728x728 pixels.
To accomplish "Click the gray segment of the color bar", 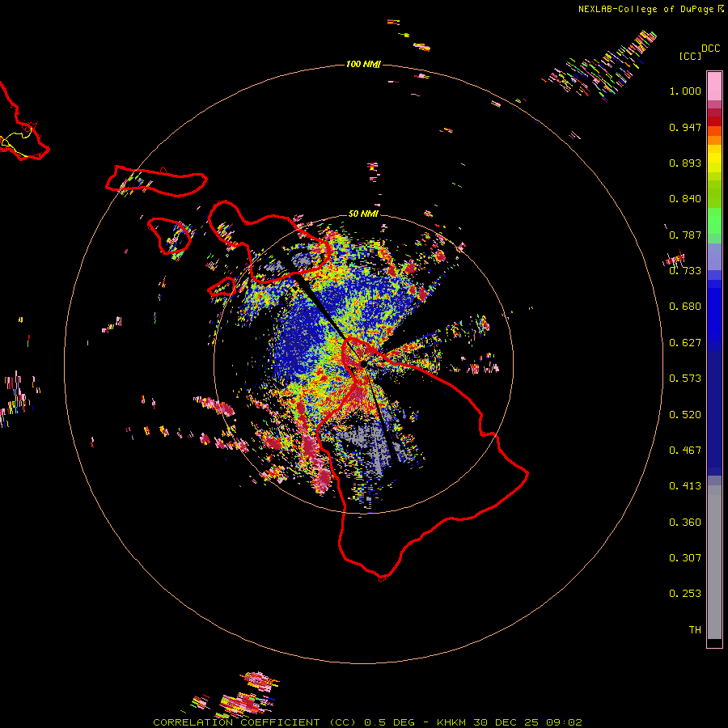I will pos(714,562).
